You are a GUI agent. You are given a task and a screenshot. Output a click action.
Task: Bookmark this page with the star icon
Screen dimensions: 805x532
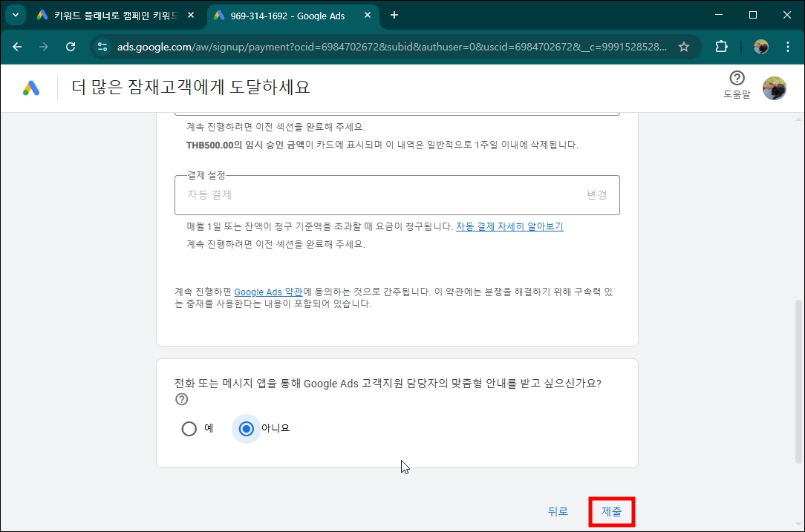[x=683, y=46]
